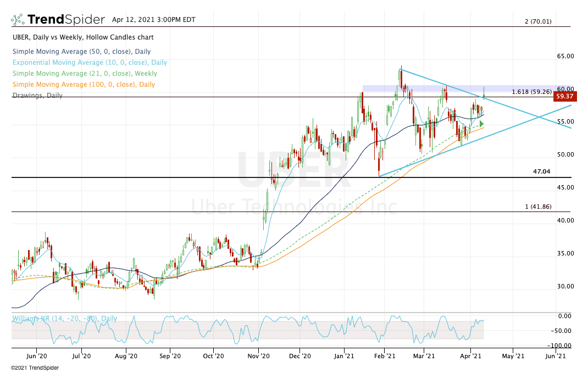Click the Jun '21 date axis label

556,356
